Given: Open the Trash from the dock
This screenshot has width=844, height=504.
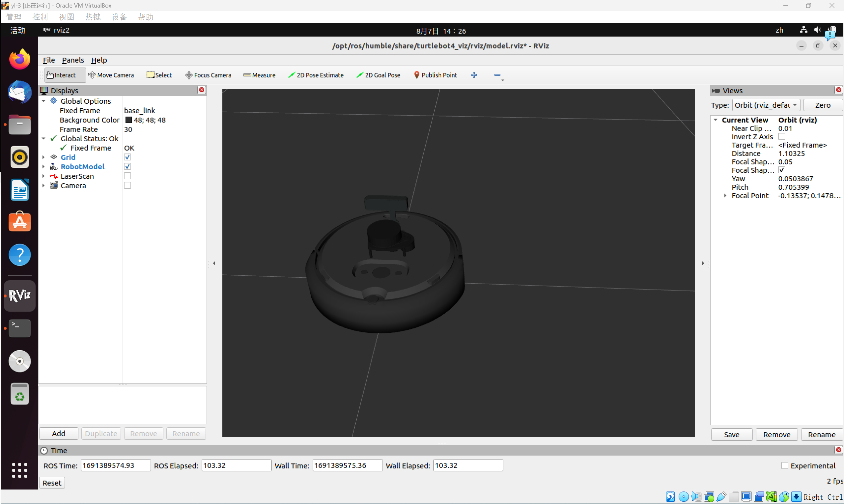Looking at the screenshot, I should point(19,394).
